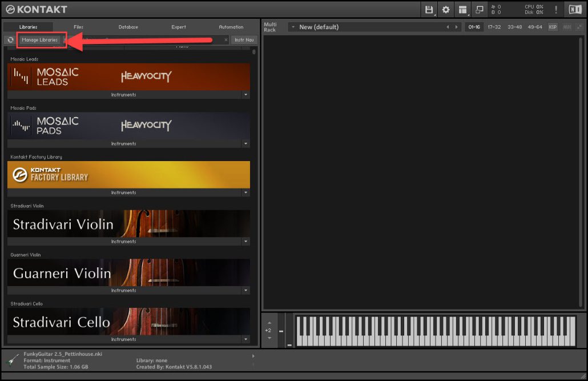The image size is (588, 381).
Task: Click the Multi Rack label
Action: click(x=270, y=27)
